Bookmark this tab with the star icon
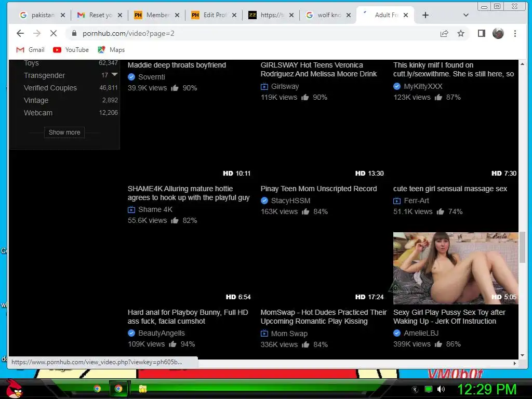Screen dimensions: 532x399 [x=461, y=33]
